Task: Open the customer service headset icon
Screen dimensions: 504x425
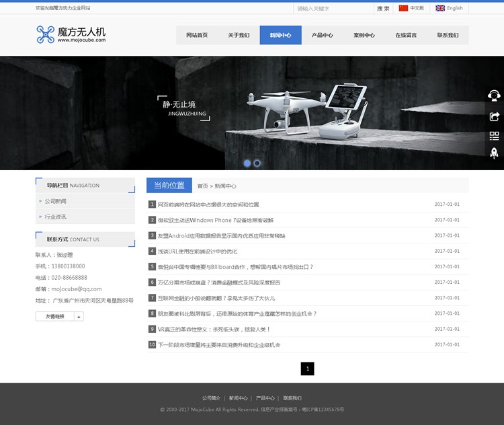Action: coord(494,96)
